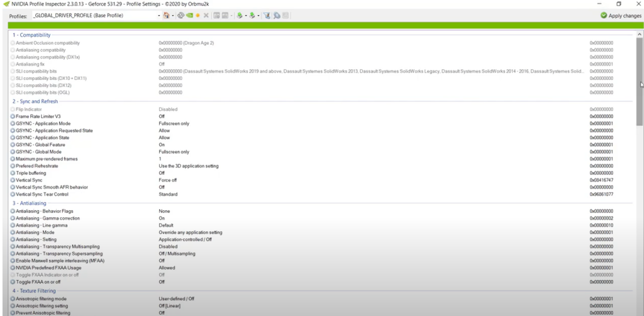Click the gray X delete profile icon
This screenshot has width=644, height=316.
click(206, 15)
